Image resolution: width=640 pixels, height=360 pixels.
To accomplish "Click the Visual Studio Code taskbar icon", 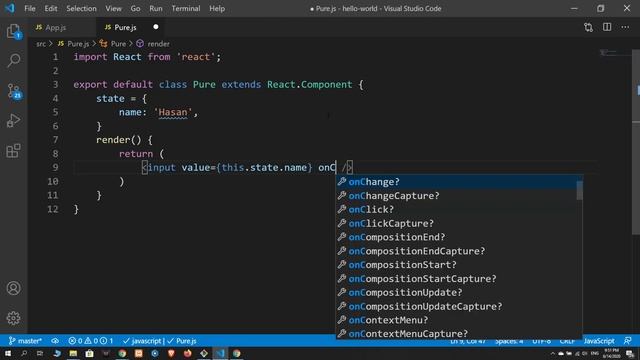I will pyautogui.click(x=220, y=353).
